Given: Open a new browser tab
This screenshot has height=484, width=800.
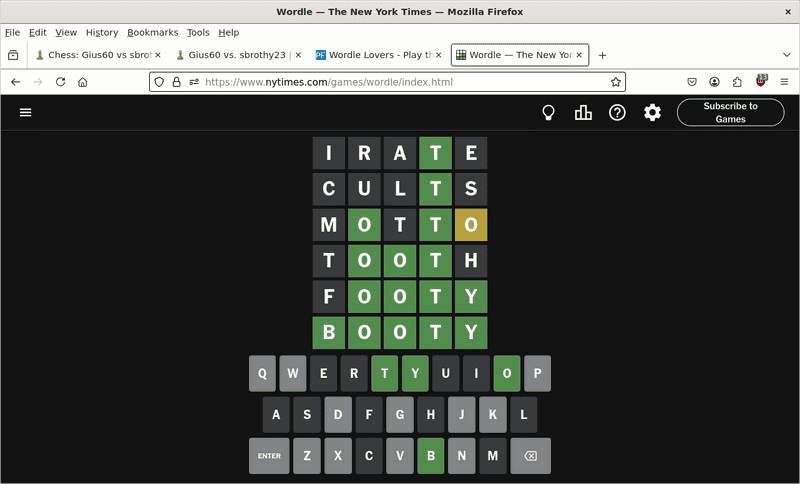Looking at the screenshot, I should click(603, 55).
